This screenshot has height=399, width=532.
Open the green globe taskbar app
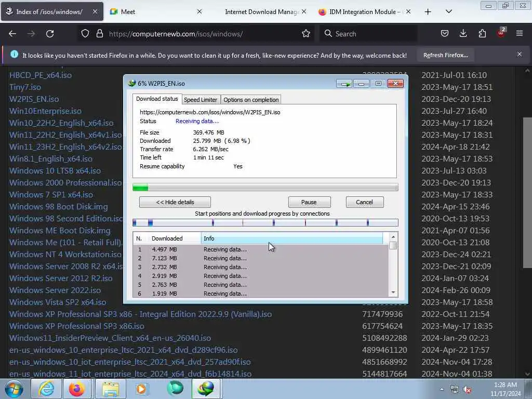[x=175, y=389]
